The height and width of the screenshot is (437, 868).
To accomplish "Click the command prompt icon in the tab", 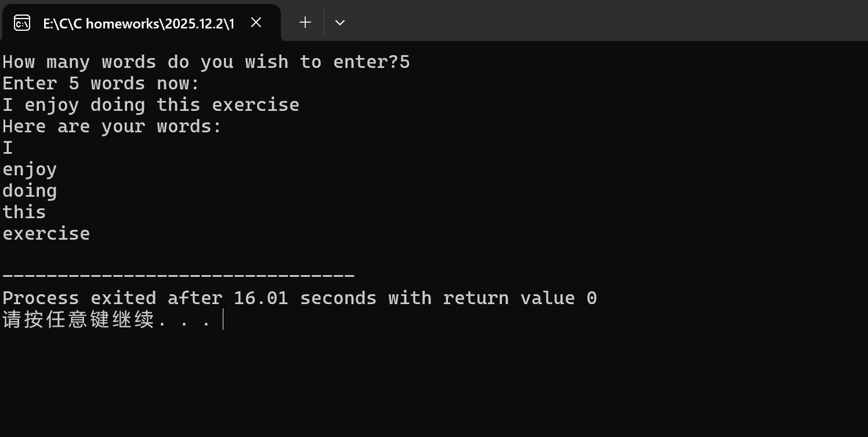I will click(x=22, y=23).
